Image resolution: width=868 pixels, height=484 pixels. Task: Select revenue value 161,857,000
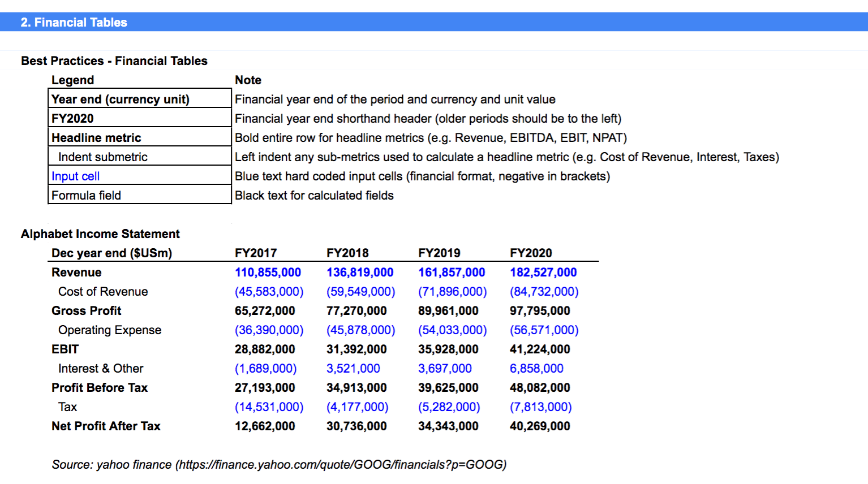click(x=452, y=273)
